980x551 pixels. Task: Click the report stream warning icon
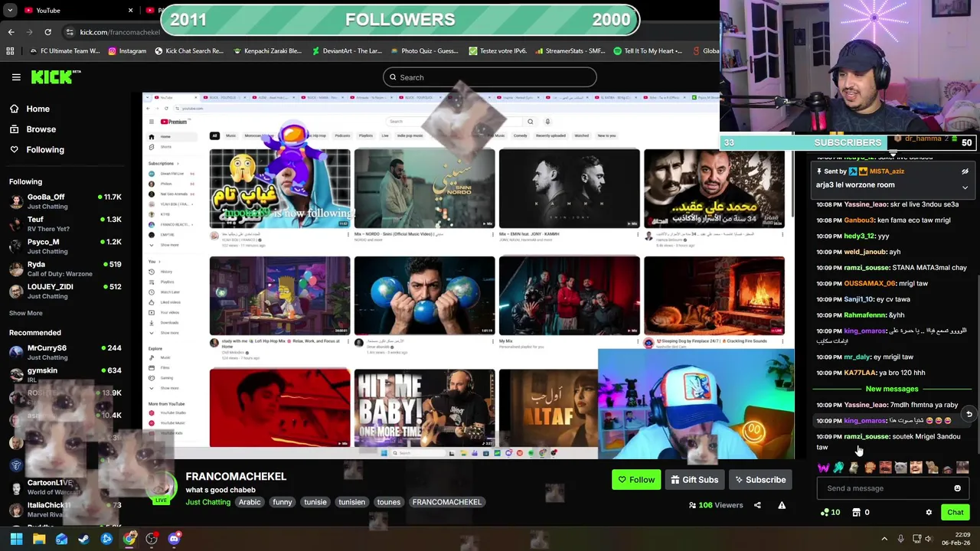click(782, 505)
